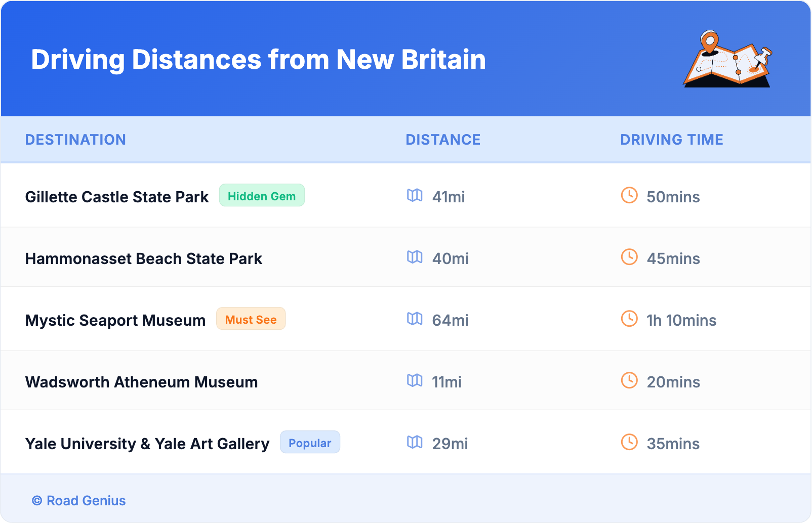Click the Driving Time column header
This screenshot has width=812, height=523.
pos(671,140)
